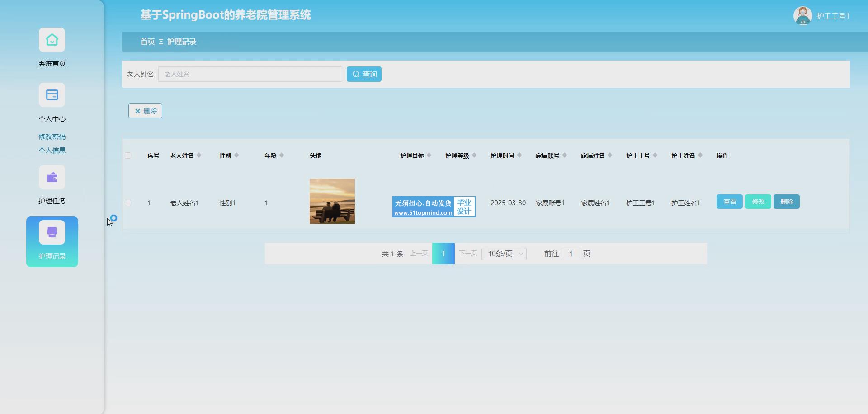Sort by 家属账号 column arrows
Screen dimensions: 868x414
565,155
